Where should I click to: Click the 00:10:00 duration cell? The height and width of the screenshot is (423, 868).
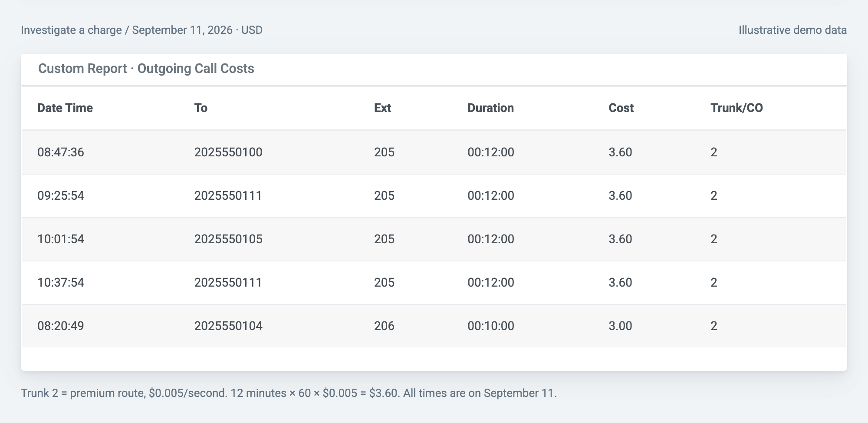click(491, 326)
